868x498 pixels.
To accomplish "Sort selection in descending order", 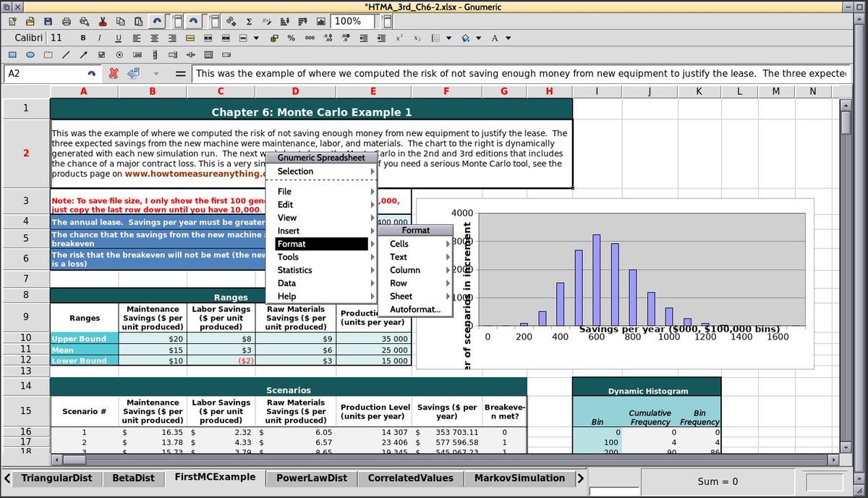I will tap(303, 21).
